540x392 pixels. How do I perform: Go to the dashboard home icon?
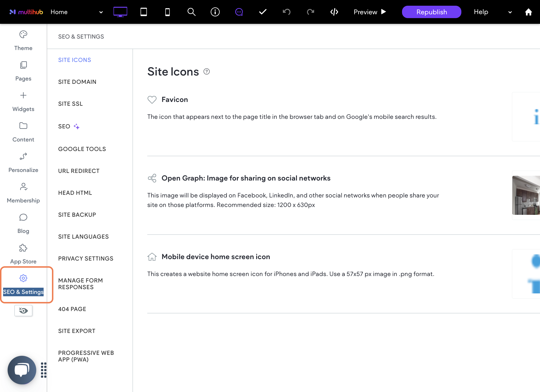point(528,12)
